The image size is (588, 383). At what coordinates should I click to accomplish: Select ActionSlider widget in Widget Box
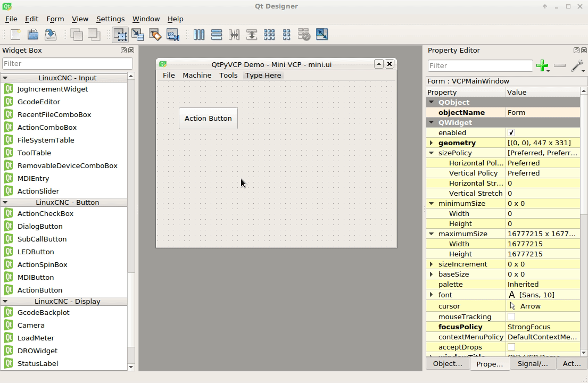coord(38,191)
